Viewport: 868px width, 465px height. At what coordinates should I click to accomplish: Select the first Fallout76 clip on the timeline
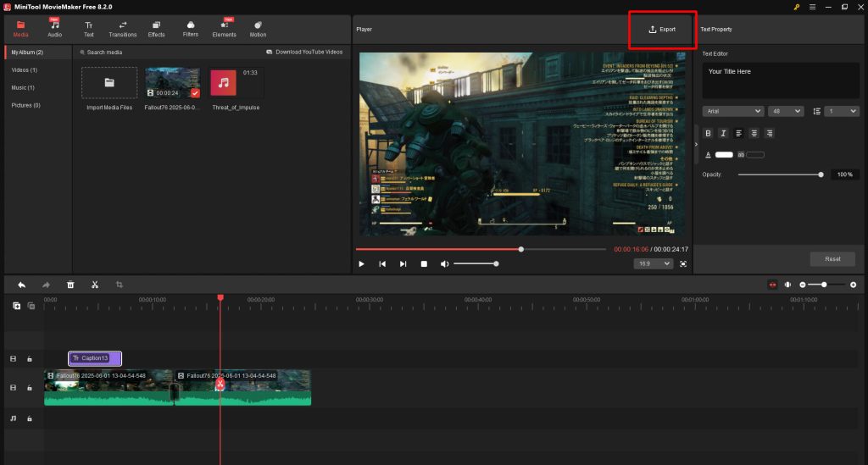[108, 388]
